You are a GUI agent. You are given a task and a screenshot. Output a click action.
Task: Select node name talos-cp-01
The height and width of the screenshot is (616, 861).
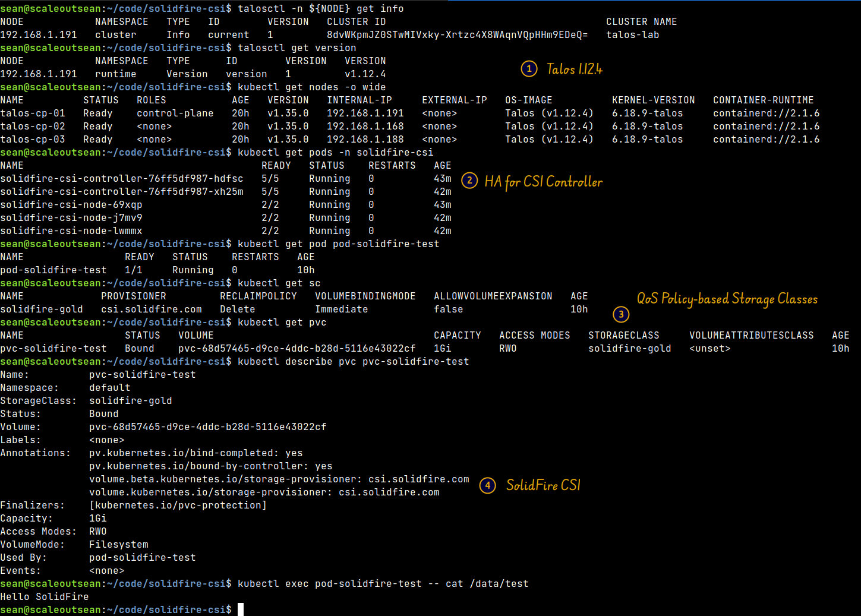click(33, 113)
